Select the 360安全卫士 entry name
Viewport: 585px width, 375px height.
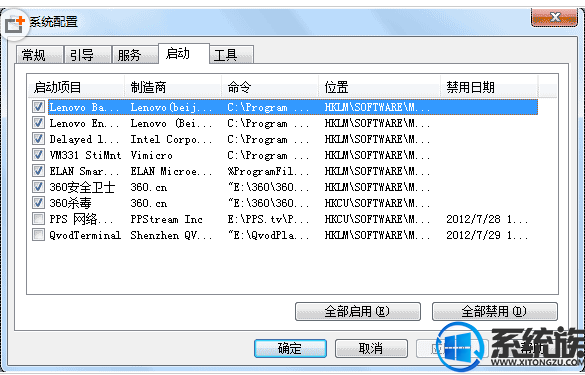click(x=82, y=187)
